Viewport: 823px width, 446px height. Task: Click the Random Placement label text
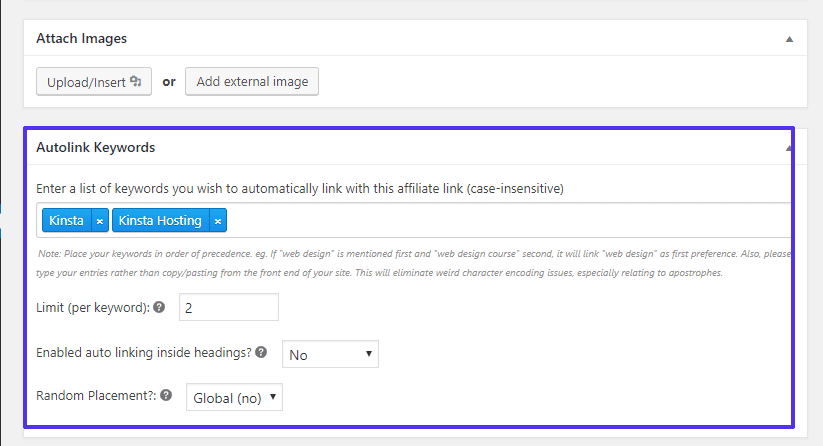(x=96, y=397)
